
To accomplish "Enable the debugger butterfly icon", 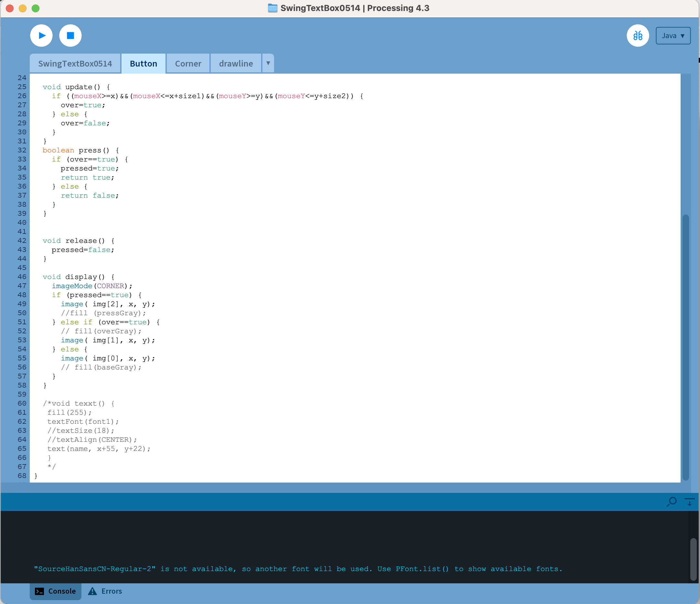I will pos(638,36).
